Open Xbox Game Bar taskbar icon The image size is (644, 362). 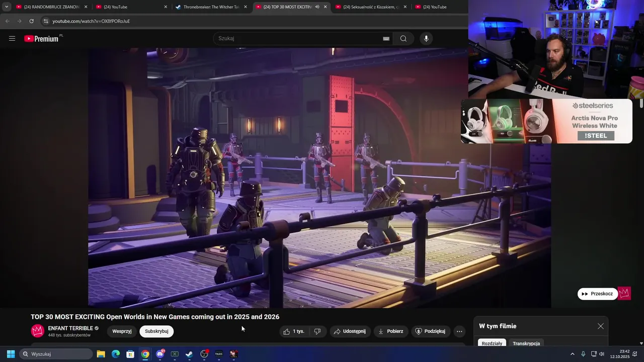pos(175,354)
